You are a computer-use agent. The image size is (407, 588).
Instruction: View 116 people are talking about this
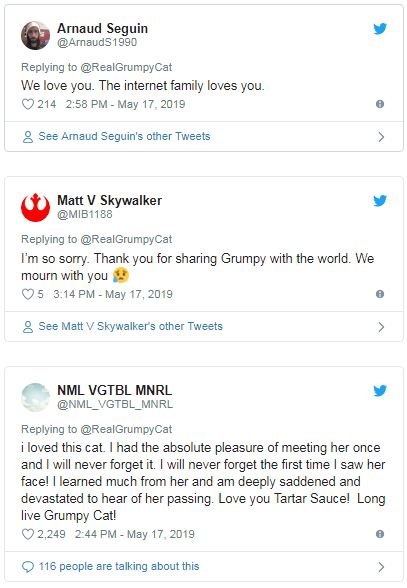(x=119, y=566)
